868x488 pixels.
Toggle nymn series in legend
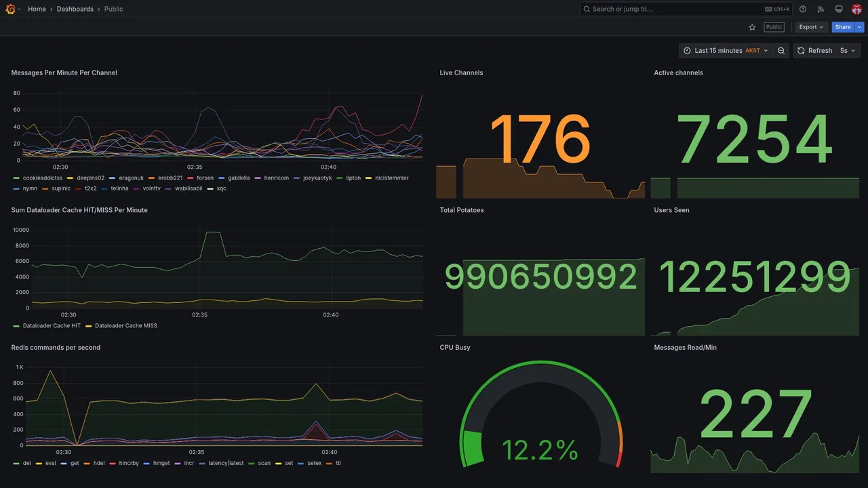pyautogui.click(x=30, y=188)
